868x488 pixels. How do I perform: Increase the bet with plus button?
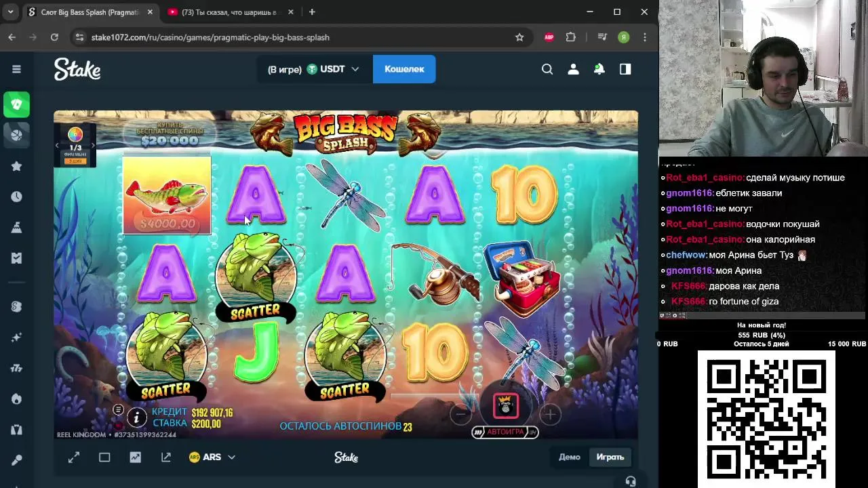[x=550, y=413]
